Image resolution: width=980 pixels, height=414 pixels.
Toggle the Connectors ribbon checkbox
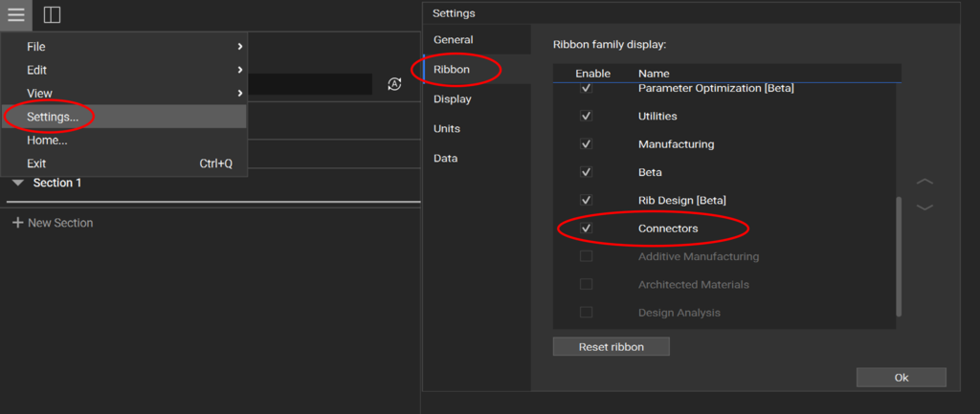[586, 228]
